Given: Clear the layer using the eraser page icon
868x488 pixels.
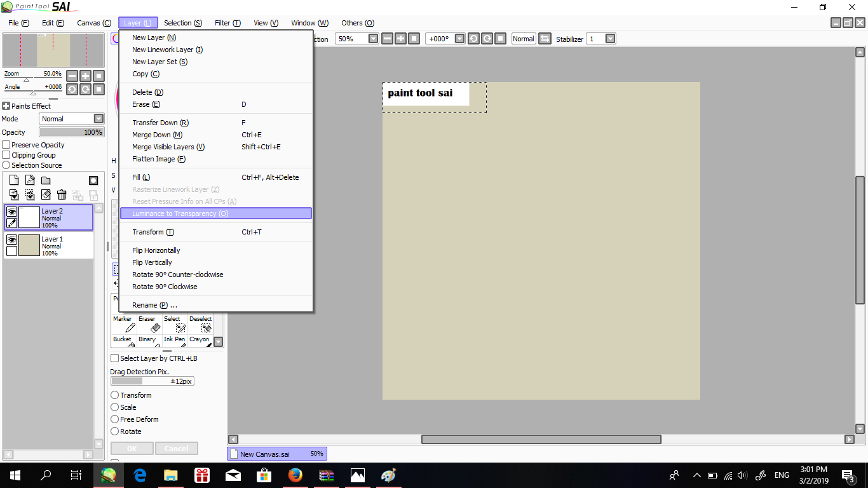Looking at the screenshot, I should 45,195.
